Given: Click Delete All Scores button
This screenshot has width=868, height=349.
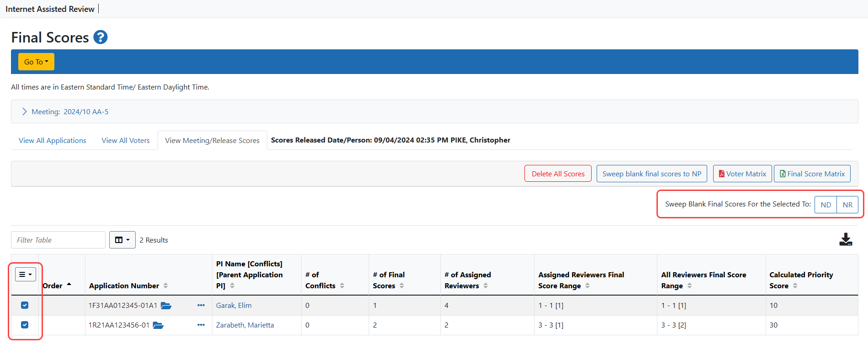Looking at the screenshot, I should 558,174.
